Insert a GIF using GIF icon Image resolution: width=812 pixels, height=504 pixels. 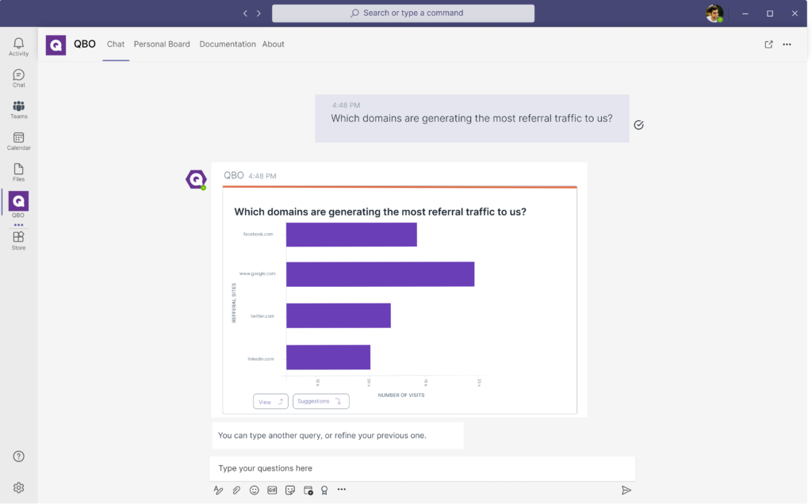point(272,491)
